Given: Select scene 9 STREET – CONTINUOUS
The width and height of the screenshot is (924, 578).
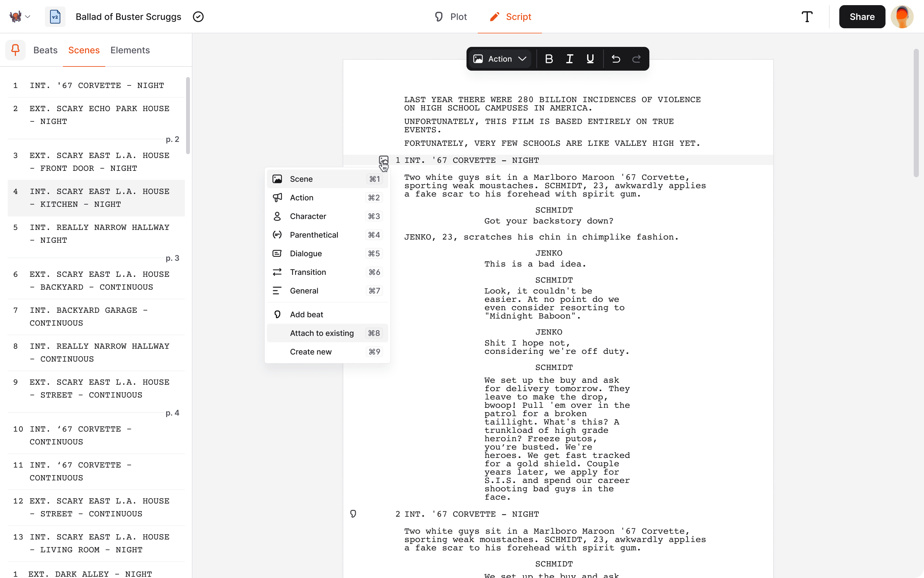Looking at the screenshot, I should [x=96, y=389].
